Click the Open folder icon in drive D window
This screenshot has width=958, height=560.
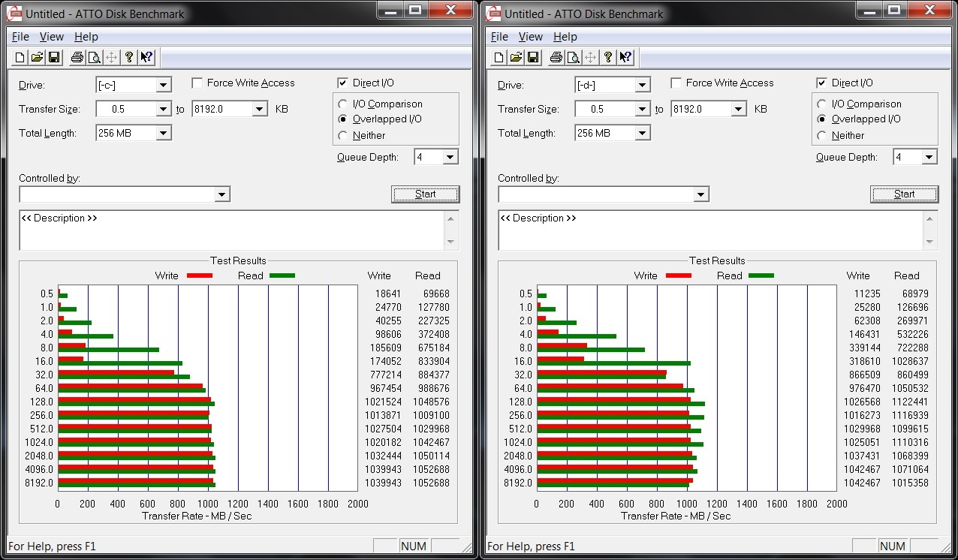click(x=516, y=57)
